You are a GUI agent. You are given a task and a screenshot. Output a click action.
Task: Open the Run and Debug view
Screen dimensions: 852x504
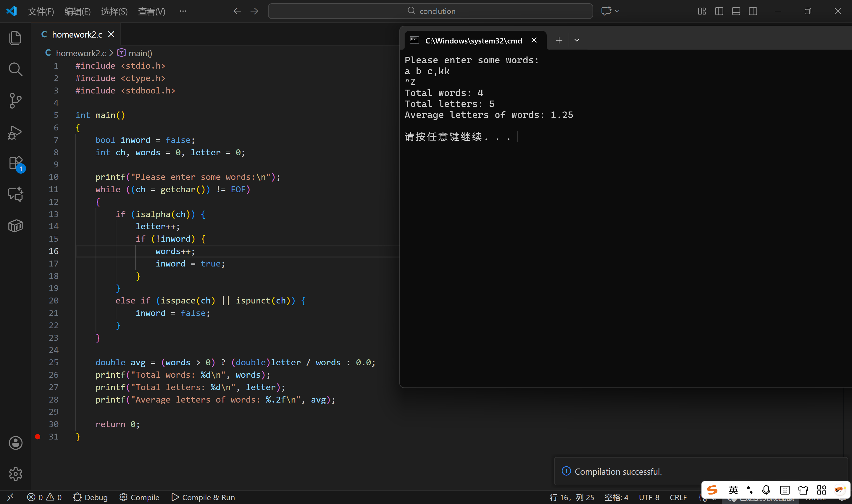tap(15, 133)
